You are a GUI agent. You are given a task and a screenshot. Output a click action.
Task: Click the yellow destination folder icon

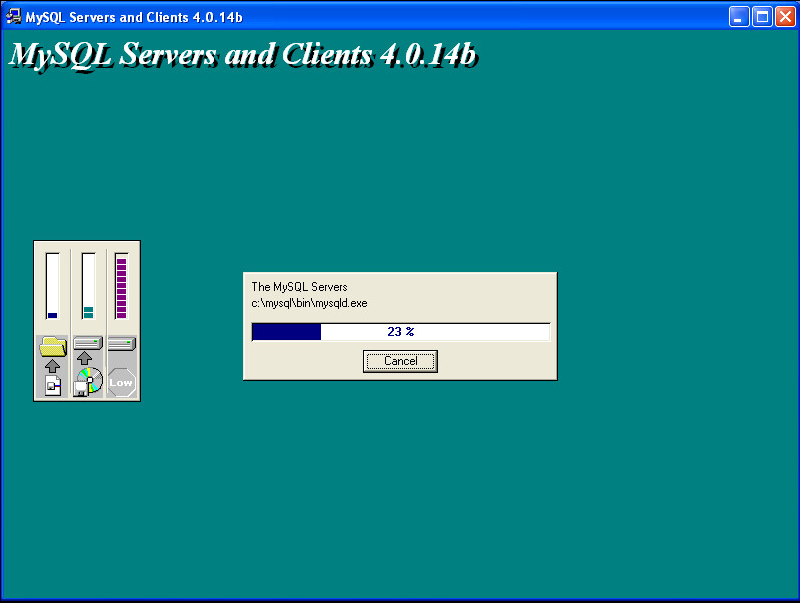(53, 346)
